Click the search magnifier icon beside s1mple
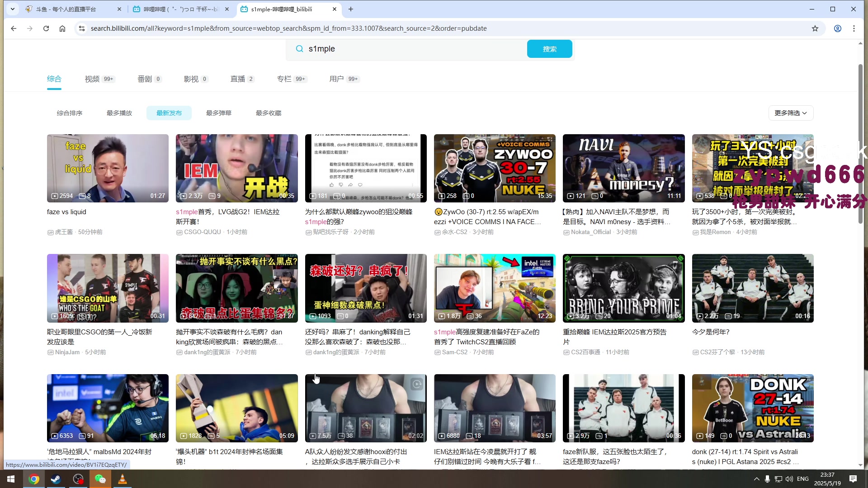868x488 pixels. click(299, 49)
